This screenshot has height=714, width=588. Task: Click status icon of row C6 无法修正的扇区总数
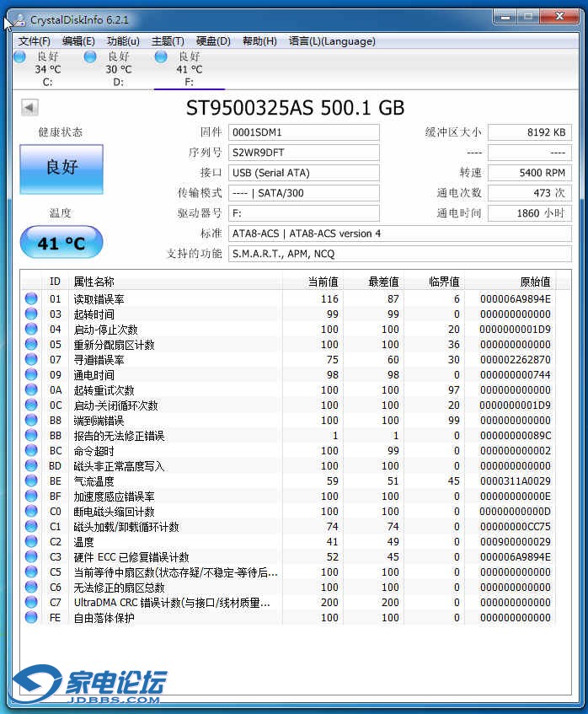coord(31,587)
